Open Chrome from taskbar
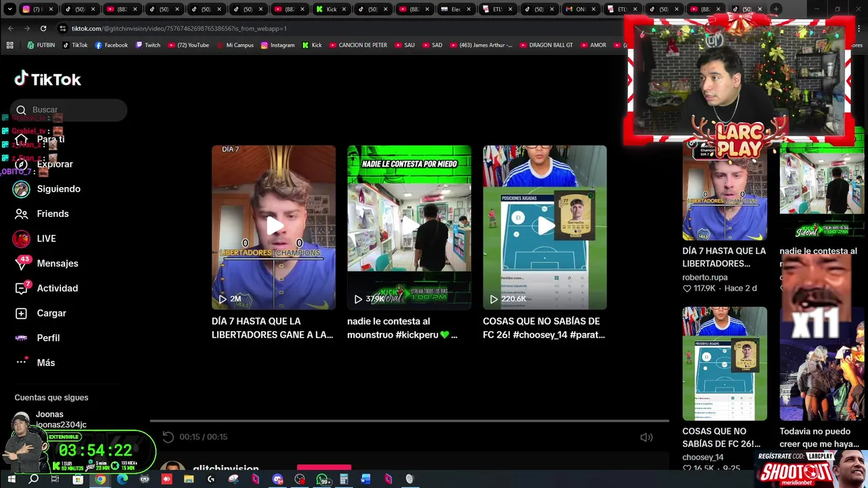 [100, 479]
